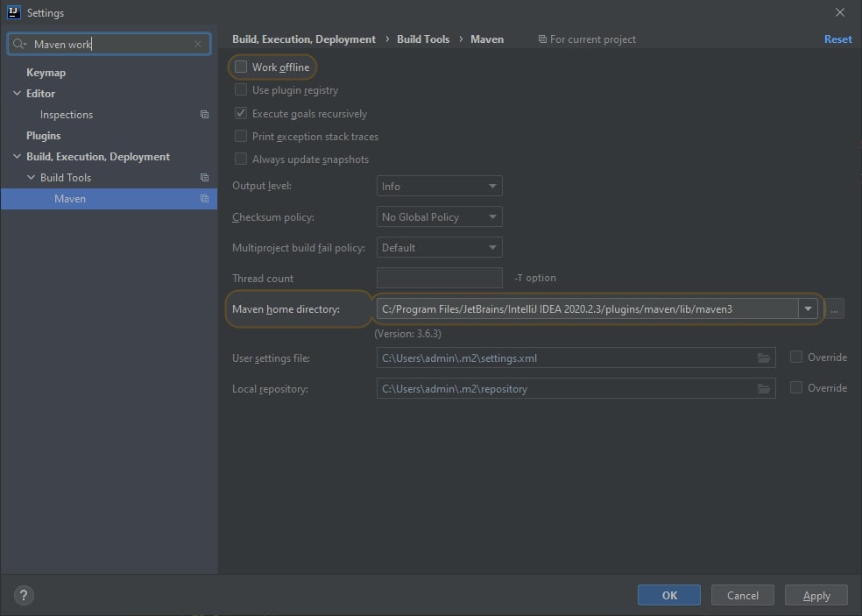
Task: Click the -T option label
Action: pos(535,278)
